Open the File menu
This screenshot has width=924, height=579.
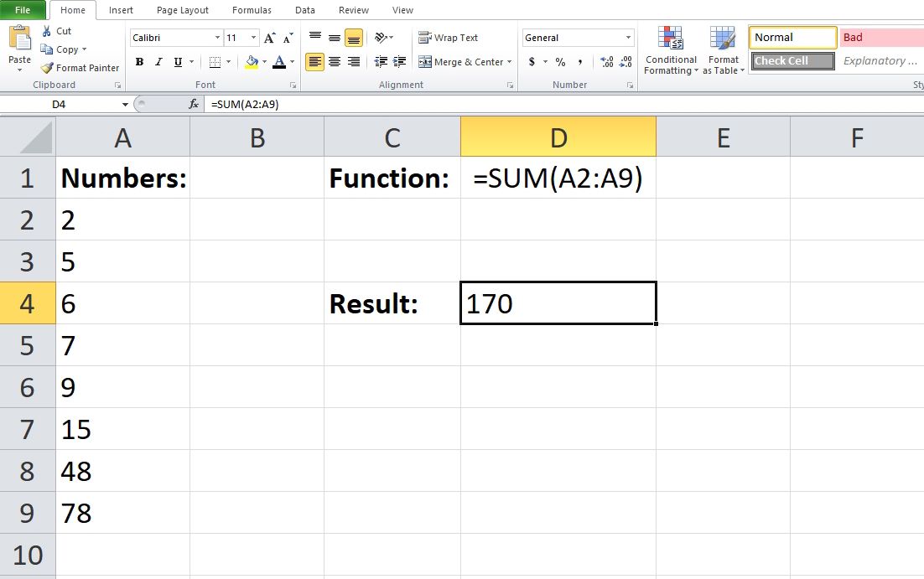coord(22,9)
